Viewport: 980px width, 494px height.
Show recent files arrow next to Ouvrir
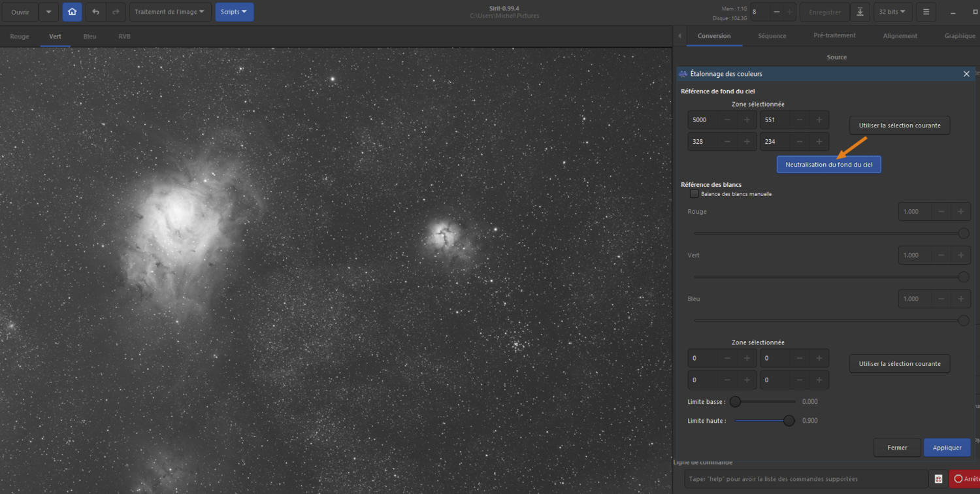[48, 12]
